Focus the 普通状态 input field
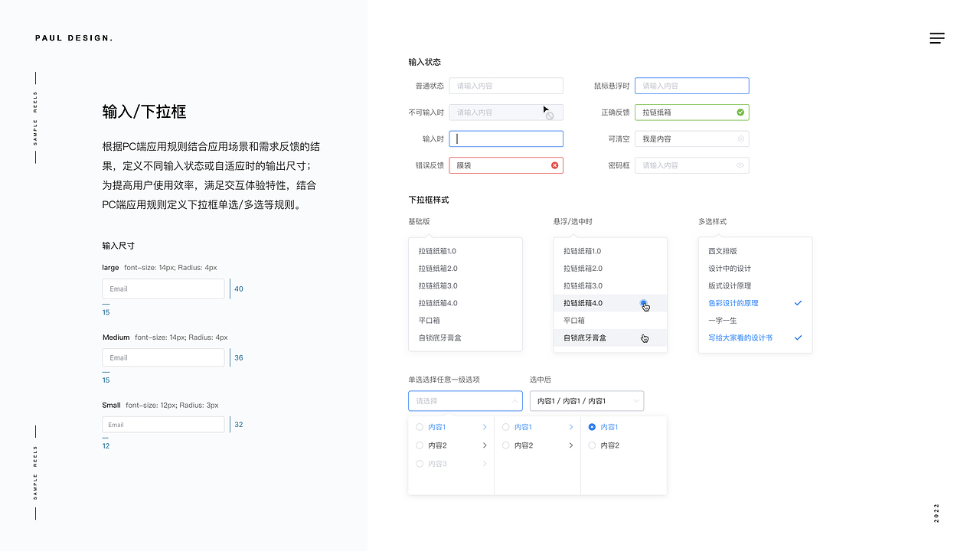The image size is (980, 551). tap(506, 86)
